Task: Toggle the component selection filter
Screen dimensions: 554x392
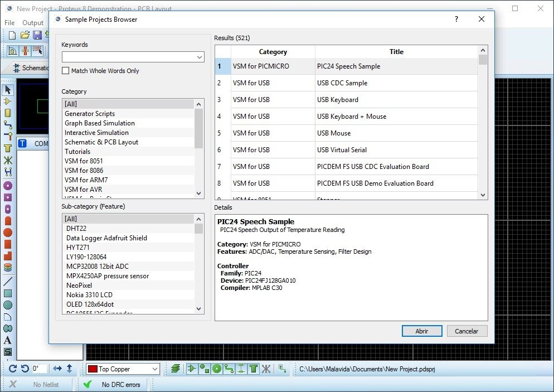Action: click(192, 369)
